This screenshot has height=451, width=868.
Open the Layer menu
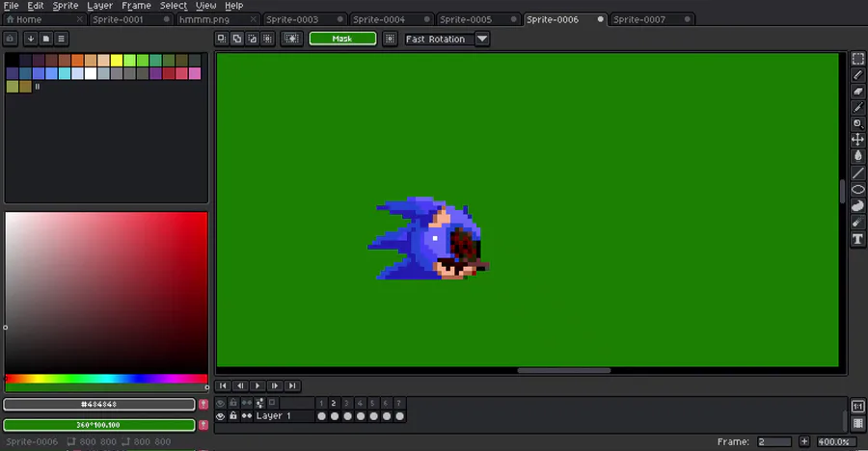(99, 6)
